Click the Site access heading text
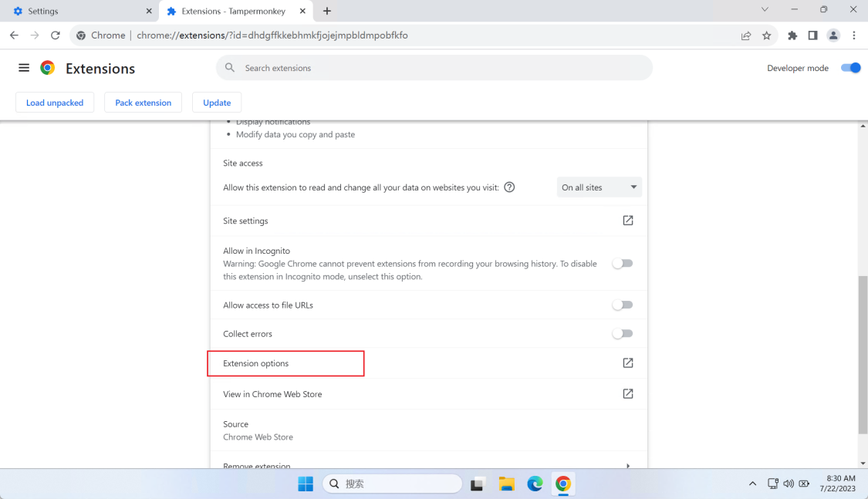Screen dimensions: 868x499 pos(242,164)
